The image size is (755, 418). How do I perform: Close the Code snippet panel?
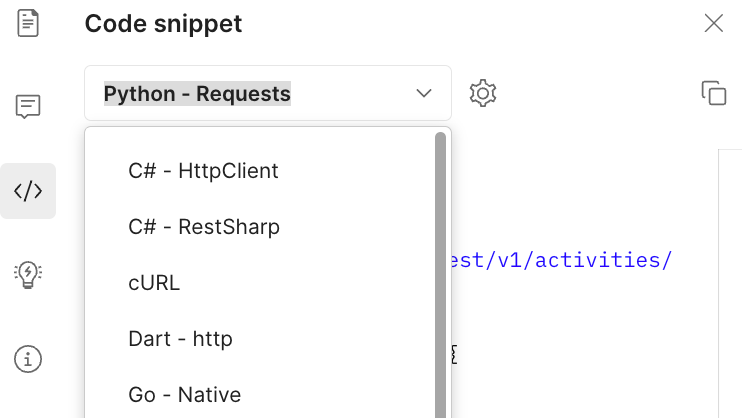[x=714, y=23]
